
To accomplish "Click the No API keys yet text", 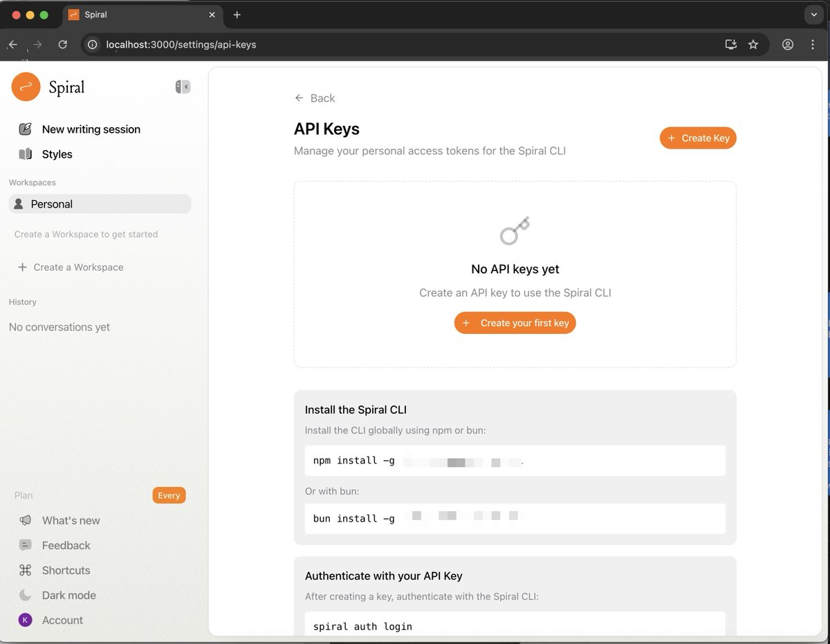I will 515,269.
